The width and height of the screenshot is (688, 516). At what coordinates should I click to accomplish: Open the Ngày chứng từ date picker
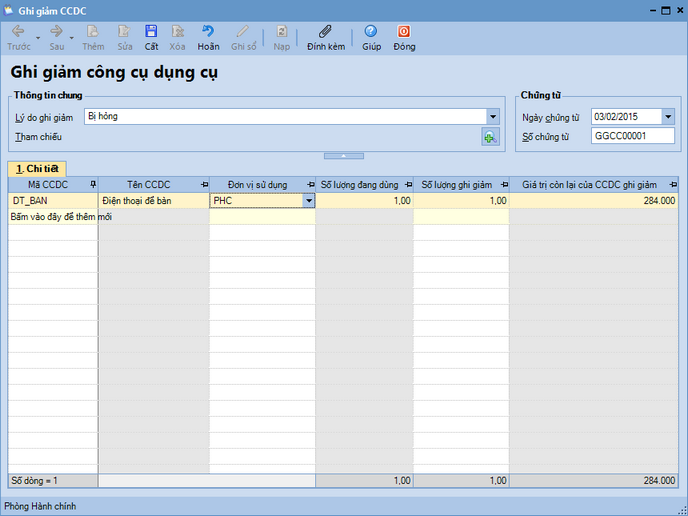click(668, 117)
